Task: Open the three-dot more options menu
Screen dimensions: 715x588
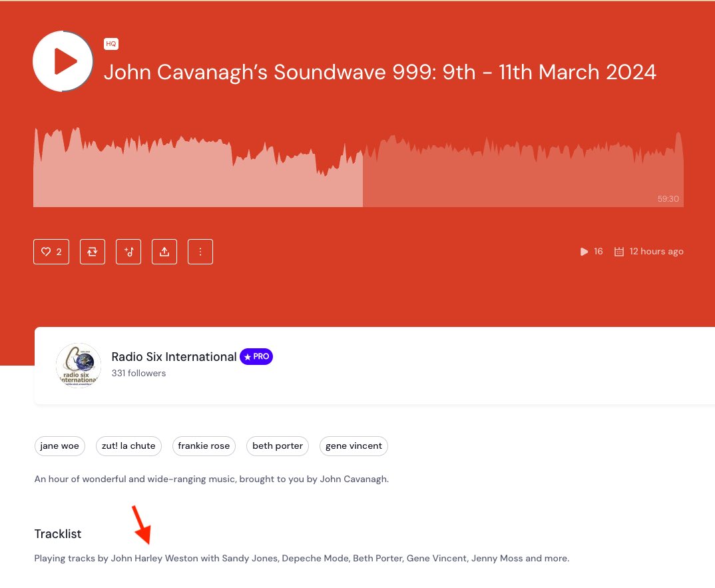Action: point(200,252)
